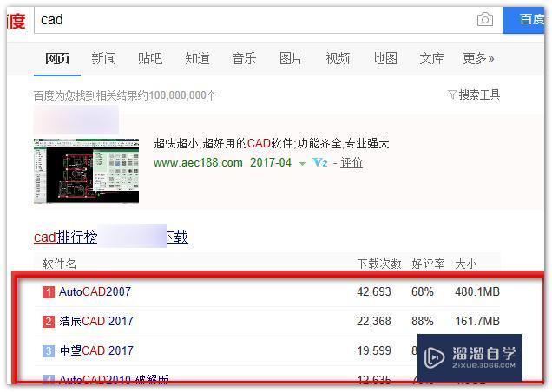The width and height of the screenshot is (552, 392).
Task: Click the rank 3 badge icon
Action: click(x=49, y=351)
